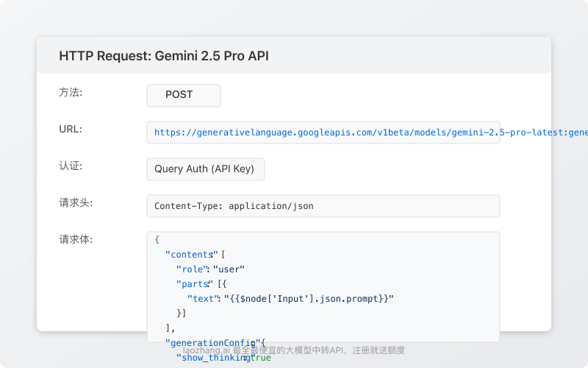The image size is (588, 368).
Task: Select the HTTP Request: Gemini 2.5 Pro API title
Action: (x=164, y=56)
